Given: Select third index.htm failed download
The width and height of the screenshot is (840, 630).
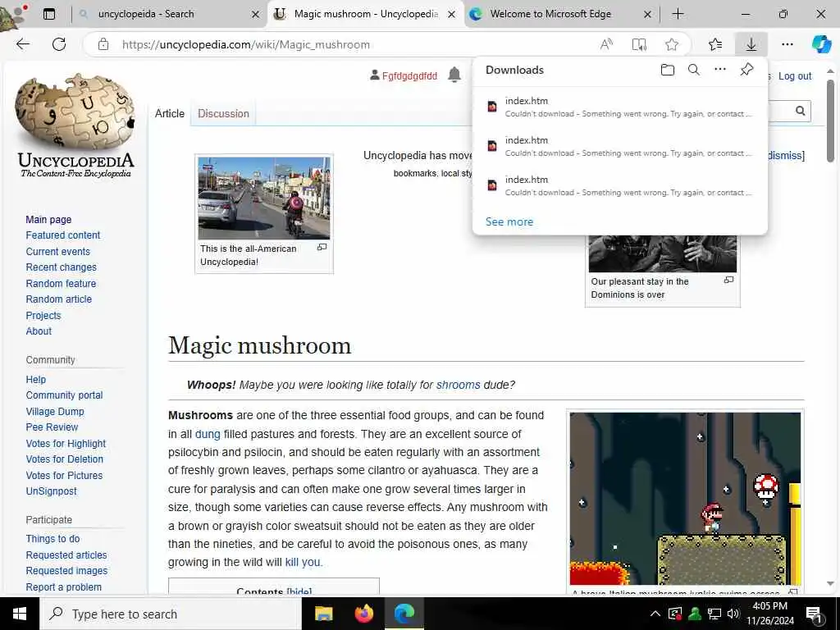Looking at the screenshot, I should 620,185.
